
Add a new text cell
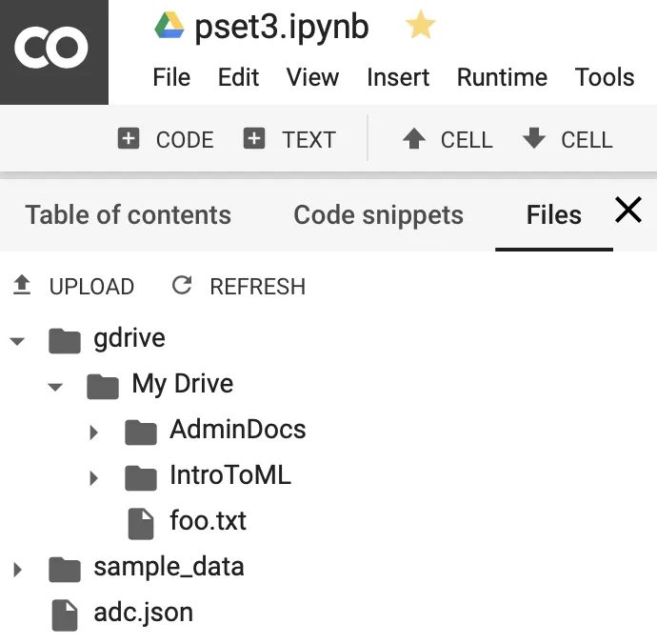[x=289, y=140]
